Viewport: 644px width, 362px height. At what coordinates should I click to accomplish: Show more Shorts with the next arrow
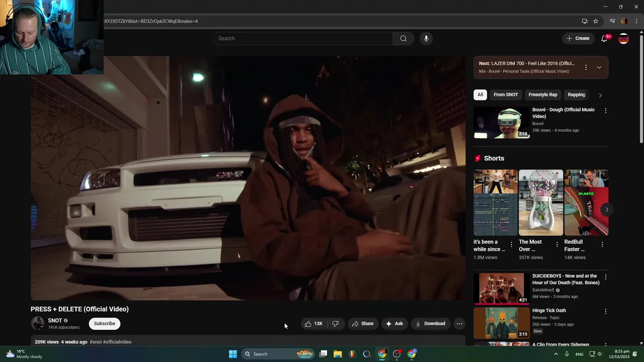(607, 210)
